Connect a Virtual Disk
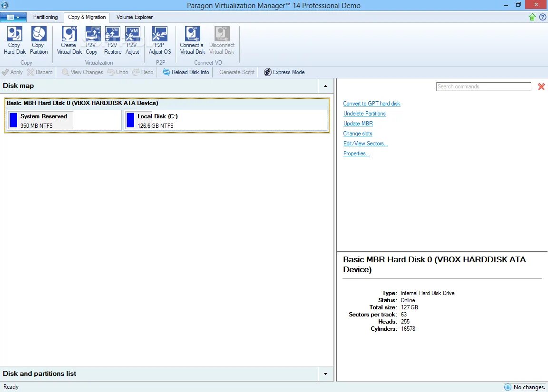Screen dimensions: 548x392 (x=192, y=40)
